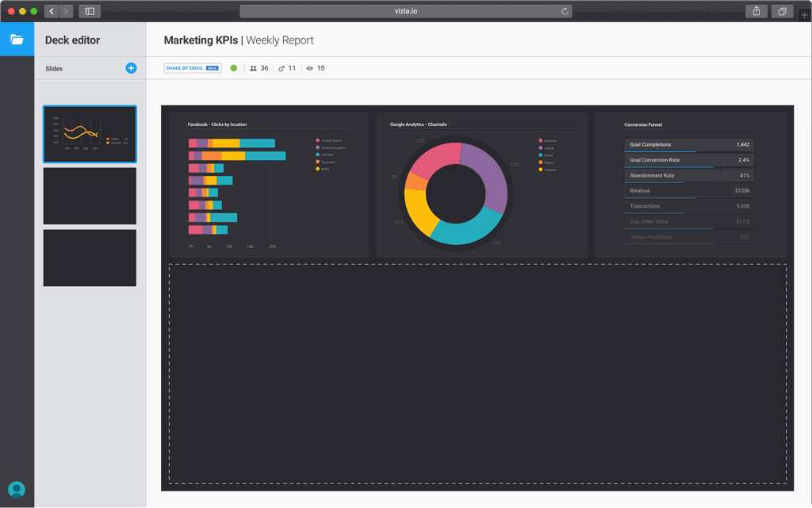Toggle the browser sidebar panel
The width and height of the screenshot is (812, 508).
(x=90, y=11)
